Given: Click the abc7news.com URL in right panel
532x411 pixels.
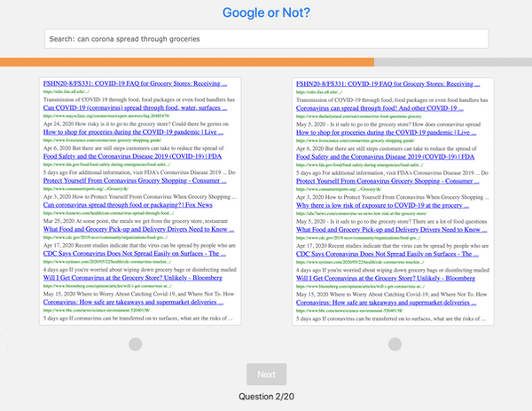Looking at the screenshot, I should pyautogui.click(x=362, y=214).
